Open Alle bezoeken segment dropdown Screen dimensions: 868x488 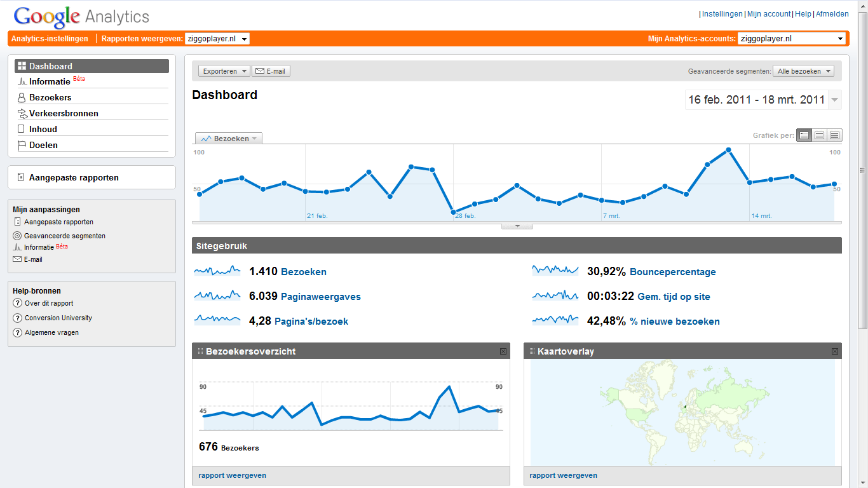[x=804, y=71]
